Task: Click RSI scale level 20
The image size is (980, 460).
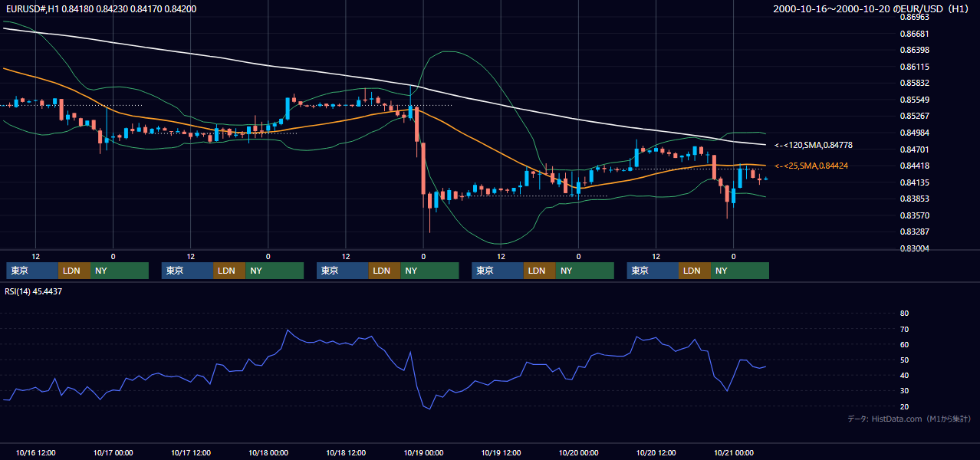Action: point(904,406)
